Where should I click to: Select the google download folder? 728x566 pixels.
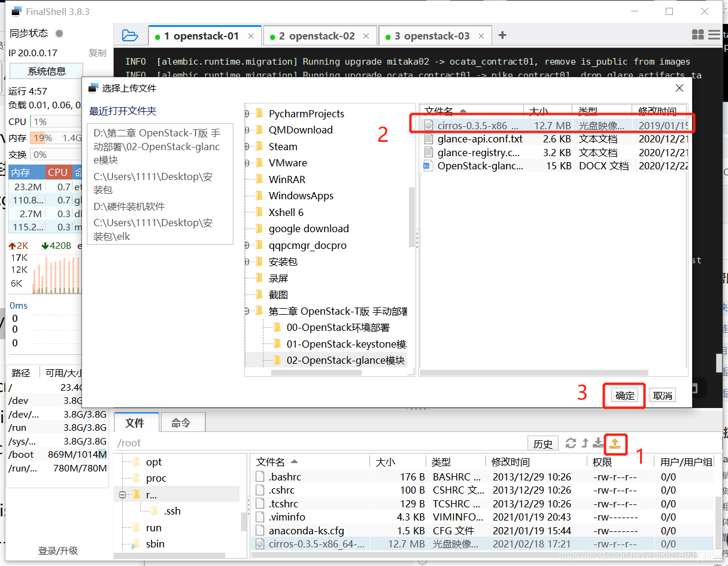tap(309, 229)
